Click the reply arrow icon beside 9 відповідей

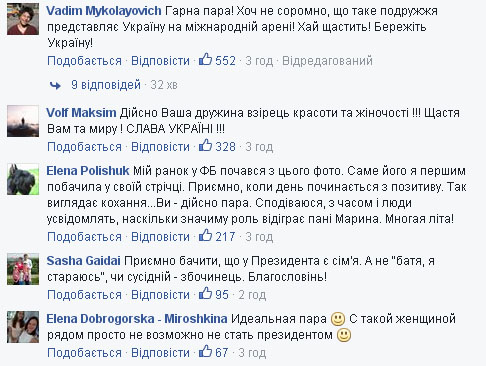point(55,86)
